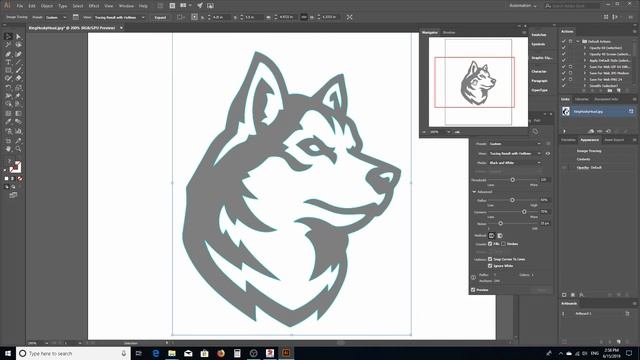Select the Direct Selection tool

click(18, 37)
